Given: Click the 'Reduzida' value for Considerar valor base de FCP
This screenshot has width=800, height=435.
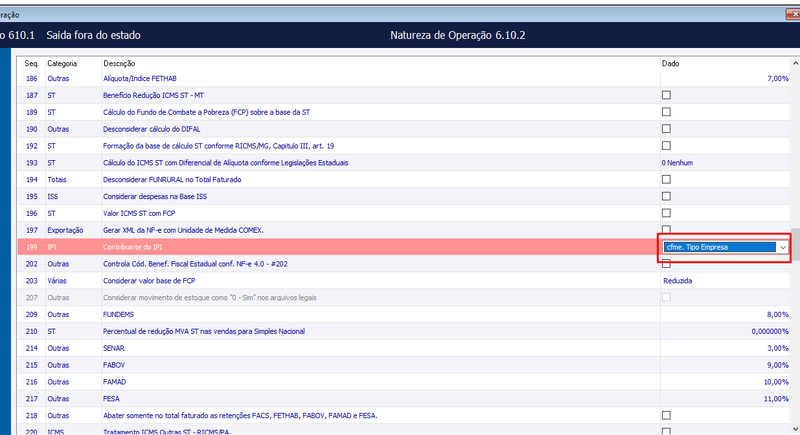Looking at the screenshot, I should click(678, 280).
